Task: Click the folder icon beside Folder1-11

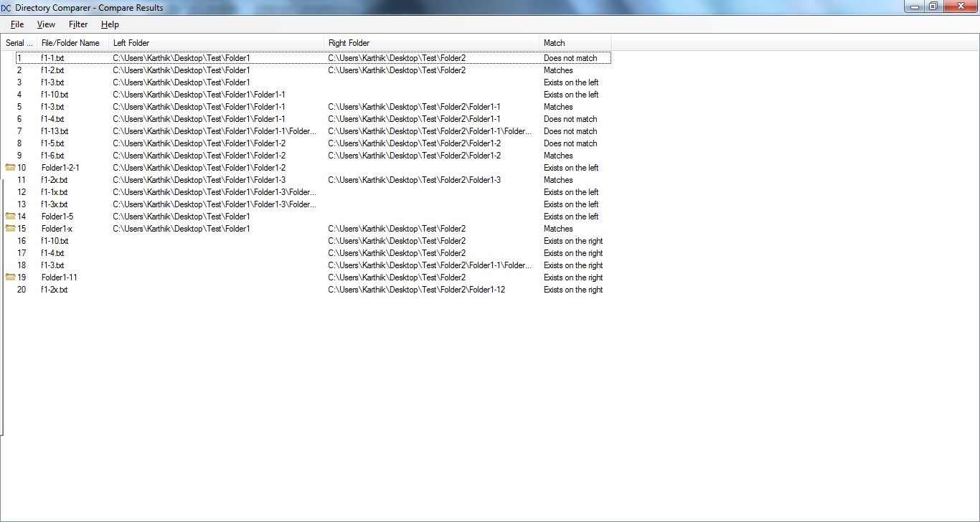Action: (x=10, y=277)
